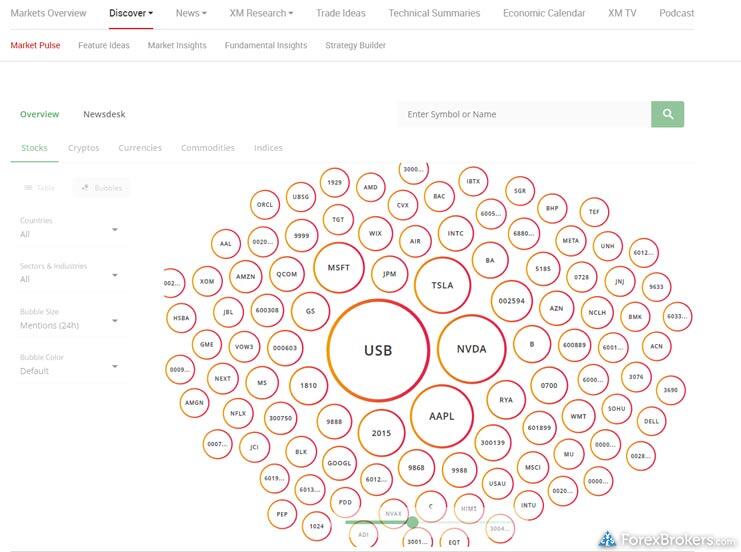The width and height of the screenshot is (741, 552).
Task: Select the USB stock bubble
Action: 378,350
